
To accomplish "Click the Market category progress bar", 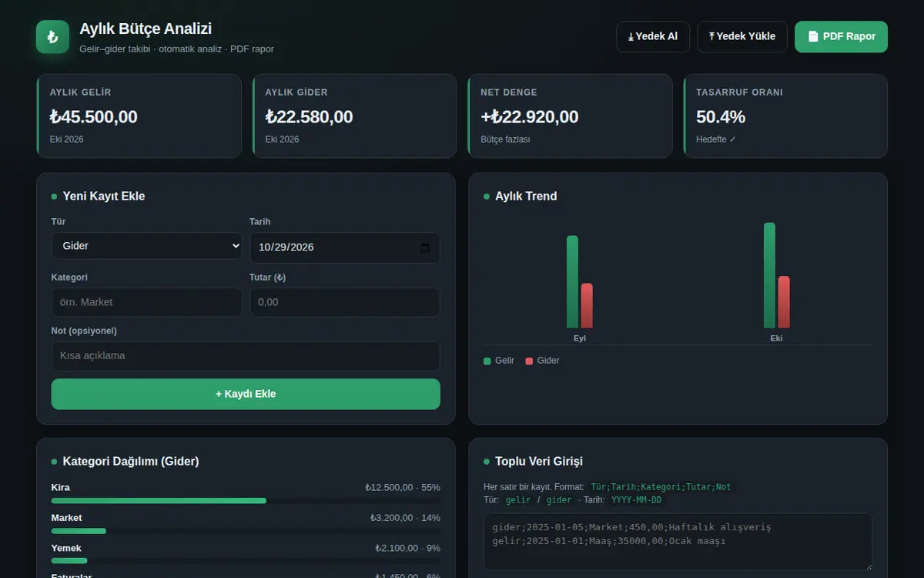I will click(x=246, y=531).
